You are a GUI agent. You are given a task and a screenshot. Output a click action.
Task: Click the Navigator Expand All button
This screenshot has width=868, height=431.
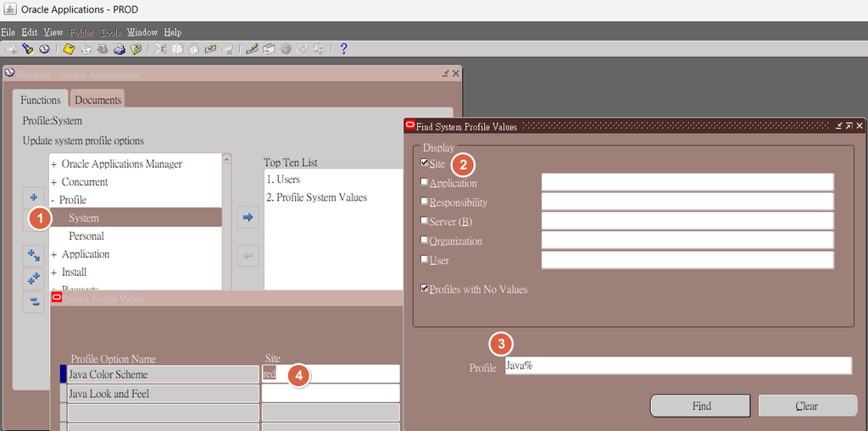tap(33, 279)
